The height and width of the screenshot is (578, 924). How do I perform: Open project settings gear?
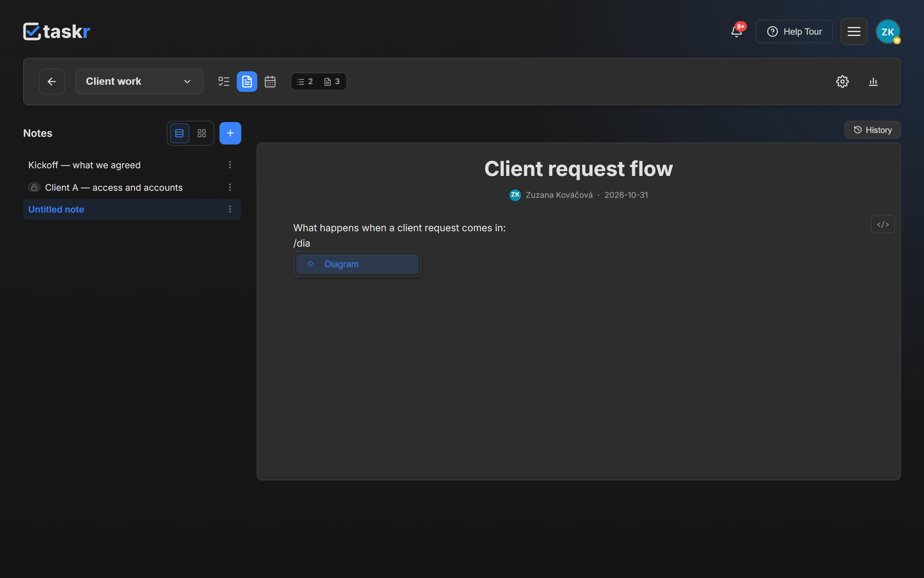pyautogui.click(x=842, y=82)
